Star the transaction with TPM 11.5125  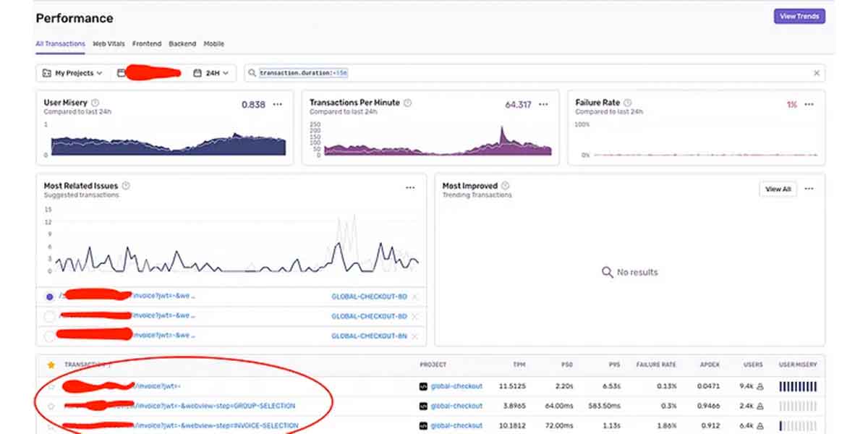click(51, 387)
